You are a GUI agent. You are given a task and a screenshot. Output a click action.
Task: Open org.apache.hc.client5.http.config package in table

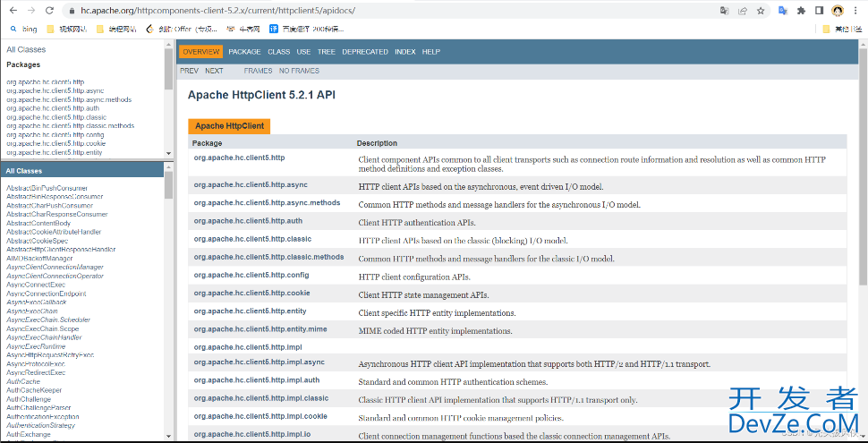coord(251,275)
